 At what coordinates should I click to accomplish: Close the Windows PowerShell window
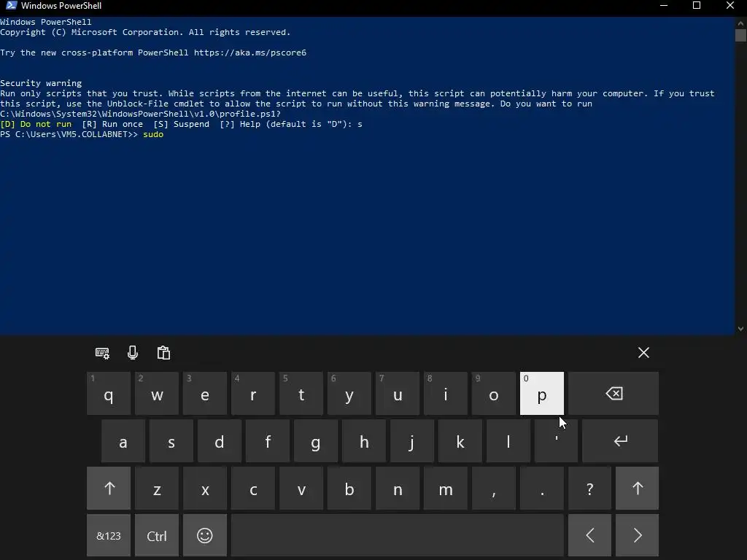[x=729, y=6]
